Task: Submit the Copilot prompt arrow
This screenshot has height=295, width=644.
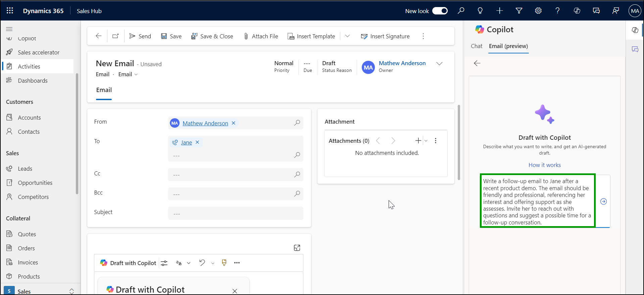Action: [x=603, y=201]
